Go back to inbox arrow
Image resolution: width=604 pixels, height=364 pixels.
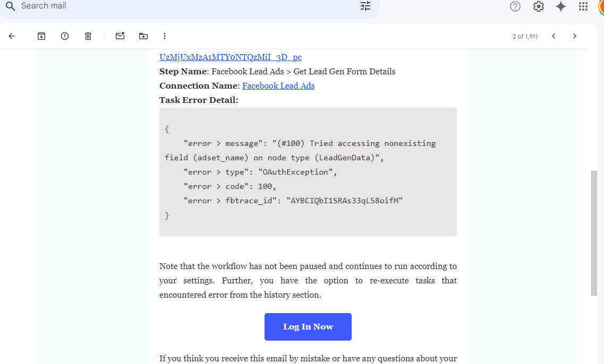pos(12,36)
